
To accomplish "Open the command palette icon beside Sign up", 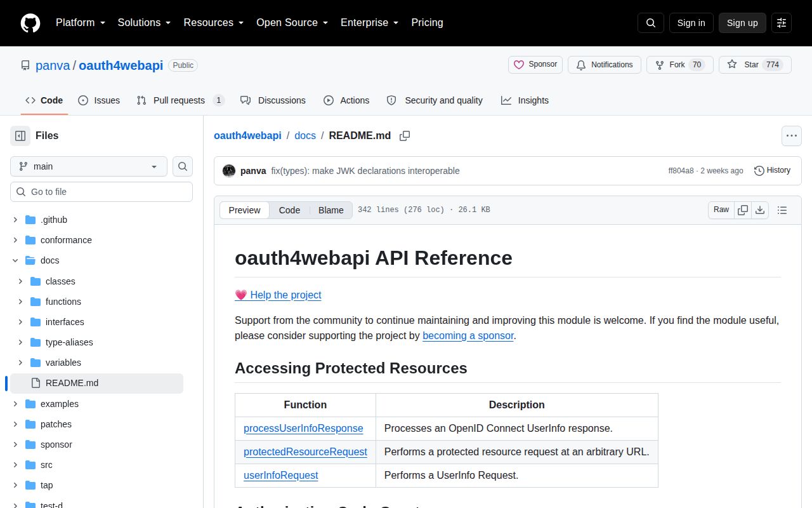I will point(782,23).
